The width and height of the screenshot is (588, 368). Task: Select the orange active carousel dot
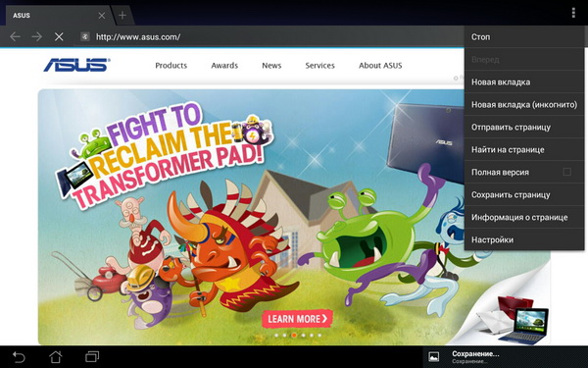click(x=294, y=335)
